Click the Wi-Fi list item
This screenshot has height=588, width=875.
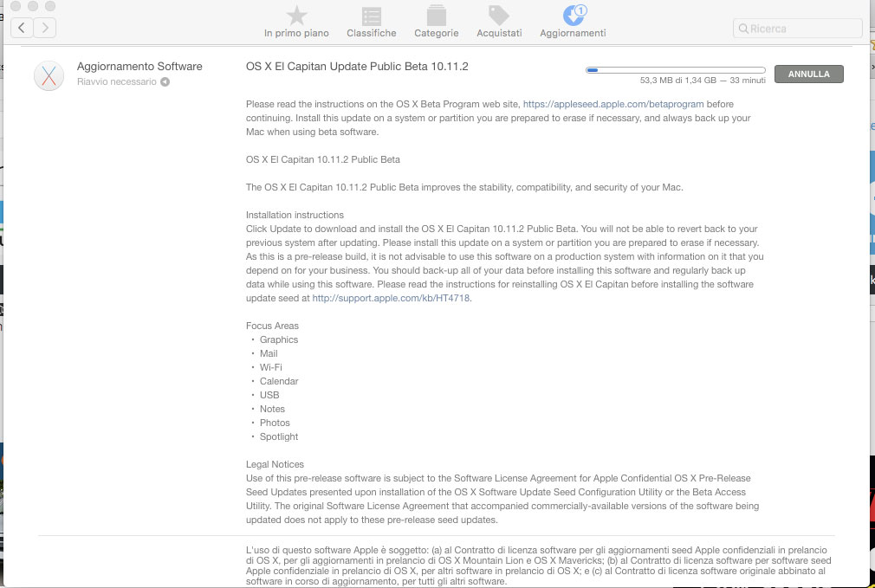coord(270,368)
